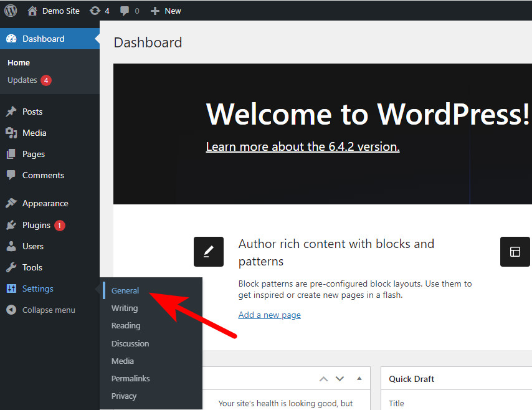Open the General settings submenu item
The height and width of the screenshot is (410, 532).
(125, 290)
